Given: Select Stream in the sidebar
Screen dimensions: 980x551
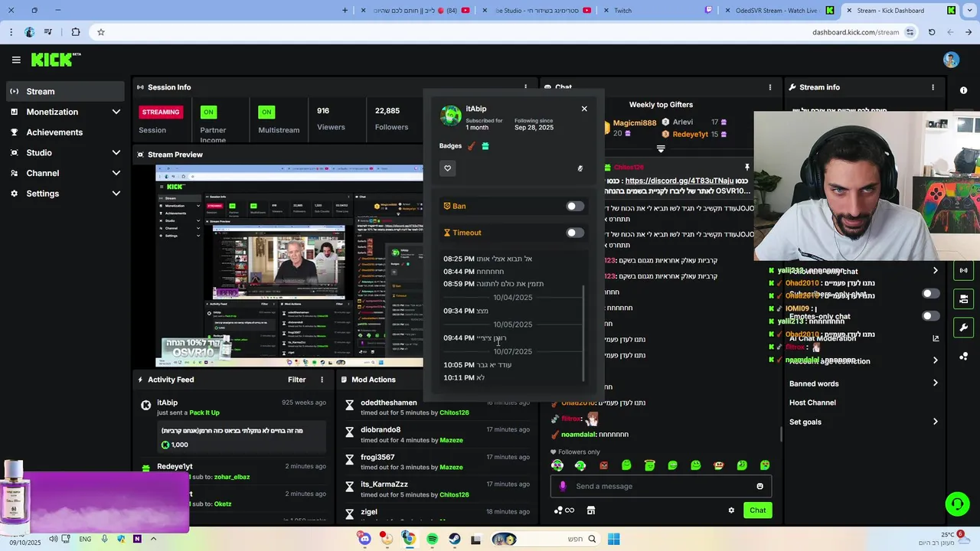Looking at the screenshot, I should point(66,91).
